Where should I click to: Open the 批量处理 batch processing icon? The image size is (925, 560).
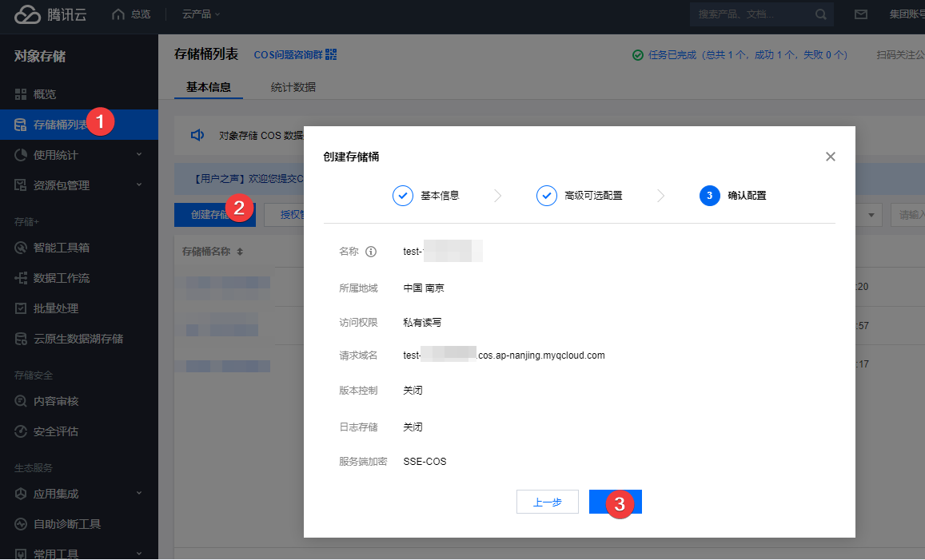pos(22,308)
